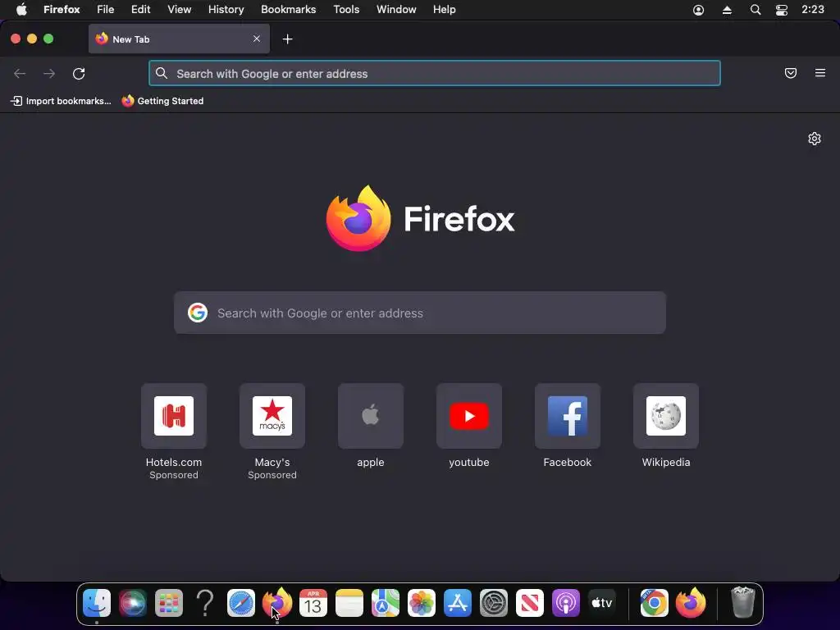Open Photos from the Dock
The width and height of the screenshot is (840, 630).
coord(422,603)
